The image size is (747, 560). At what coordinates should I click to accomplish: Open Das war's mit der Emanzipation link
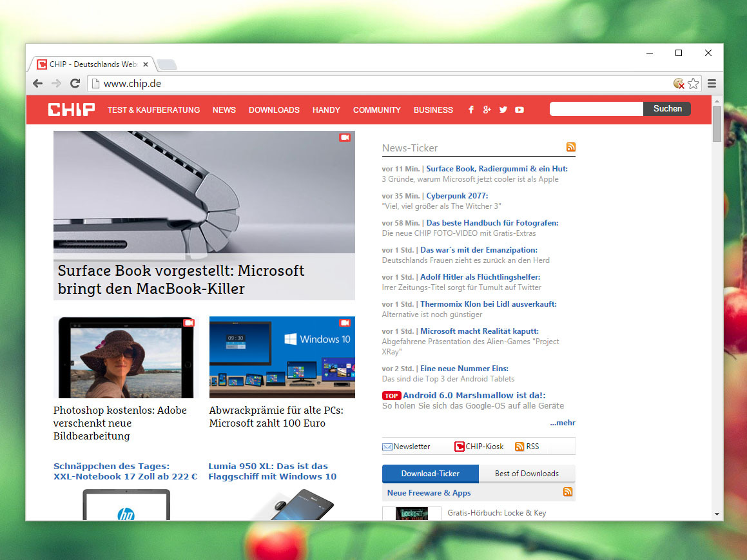tap(479, 250)
